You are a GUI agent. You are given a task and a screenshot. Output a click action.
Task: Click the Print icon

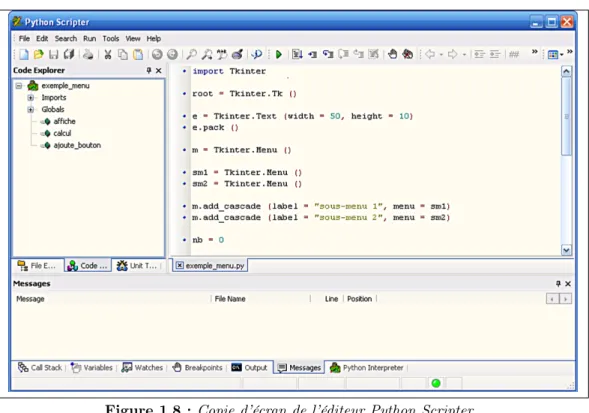[88, 54]
